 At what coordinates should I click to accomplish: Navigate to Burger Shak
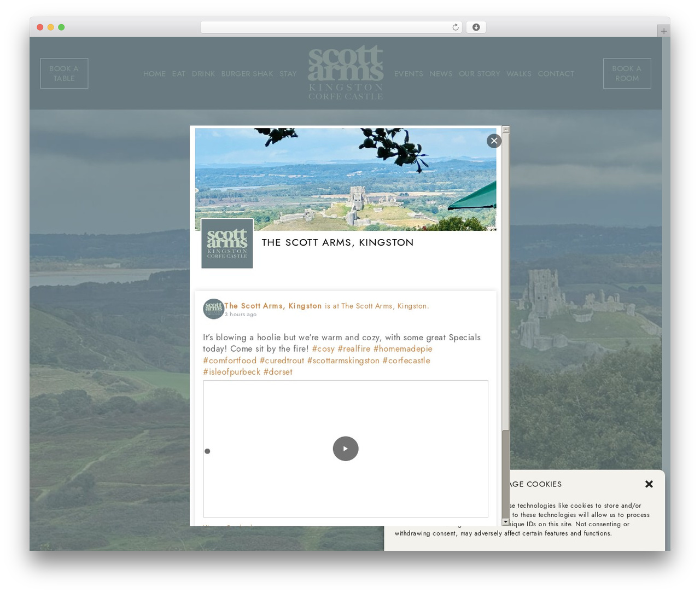pos(247,74)
